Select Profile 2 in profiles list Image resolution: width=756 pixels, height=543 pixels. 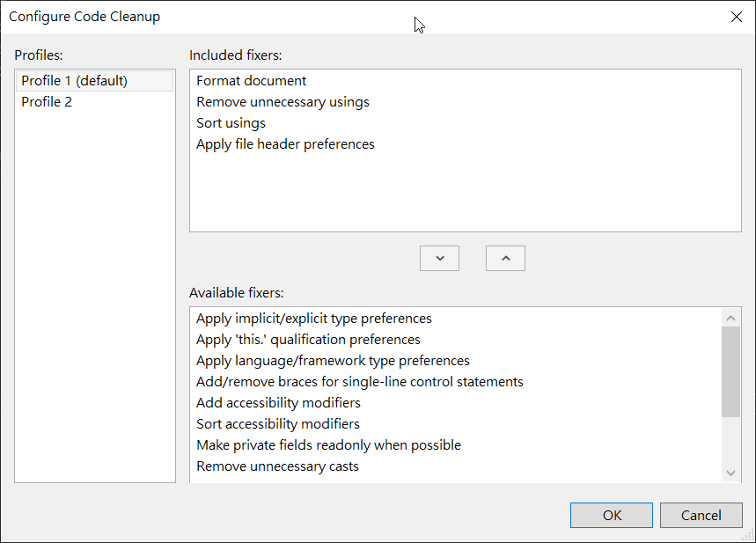pyautogui.click(x=48, y=102)
